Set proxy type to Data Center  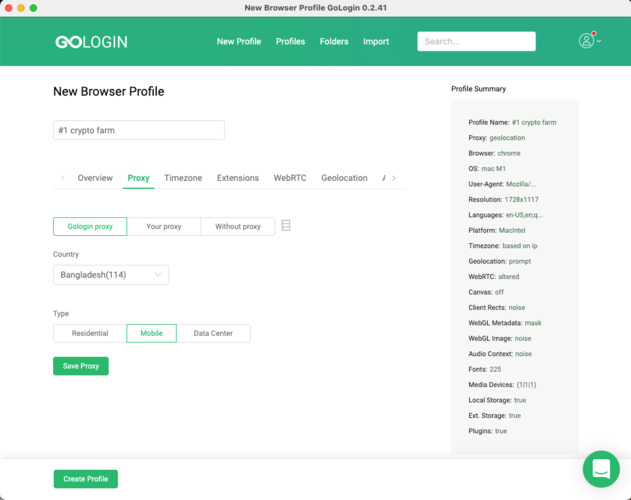[213, 333]
